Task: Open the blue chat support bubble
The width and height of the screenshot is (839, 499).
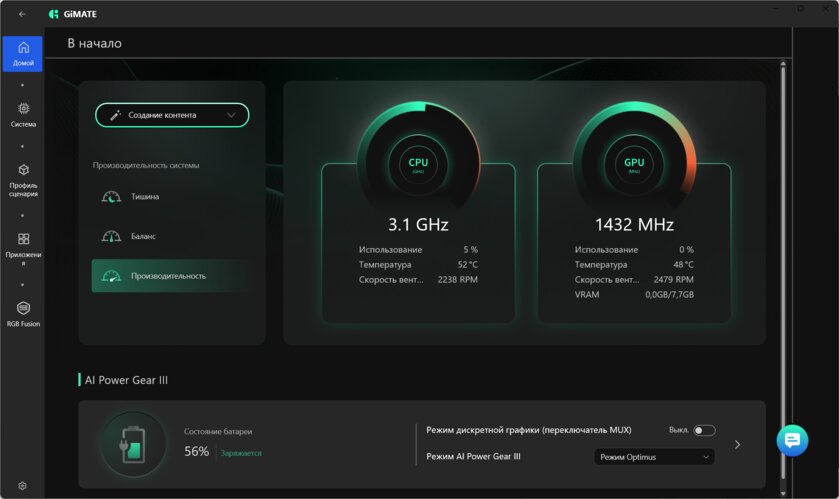Action: (x=792, y=440)
